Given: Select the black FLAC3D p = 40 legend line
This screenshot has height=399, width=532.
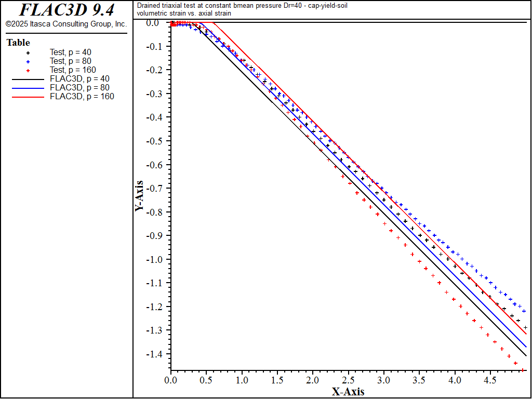Looking at the screenshot, I should 28,79.
